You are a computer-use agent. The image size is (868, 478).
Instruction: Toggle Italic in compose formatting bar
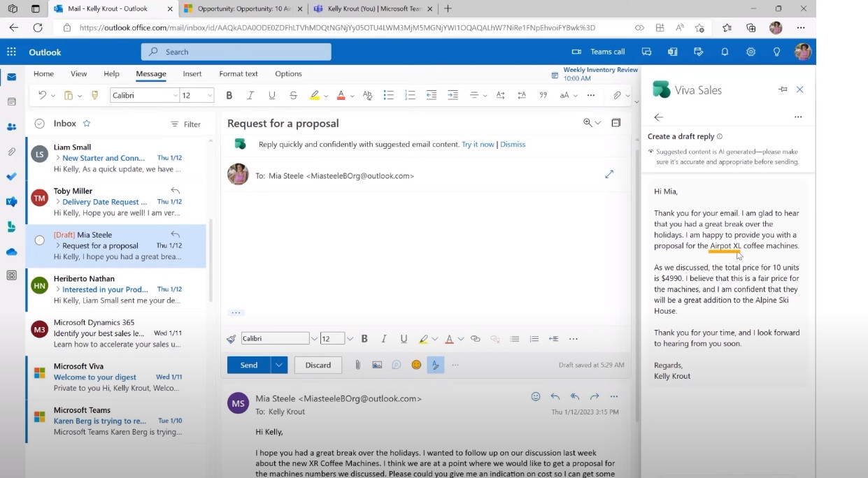(384, 339)
